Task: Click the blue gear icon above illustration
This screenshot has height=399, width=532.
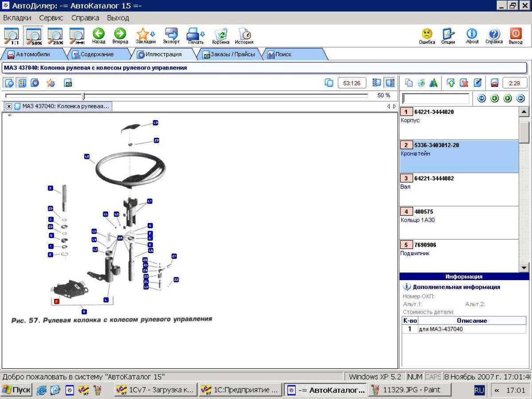Action: point(35,83)
